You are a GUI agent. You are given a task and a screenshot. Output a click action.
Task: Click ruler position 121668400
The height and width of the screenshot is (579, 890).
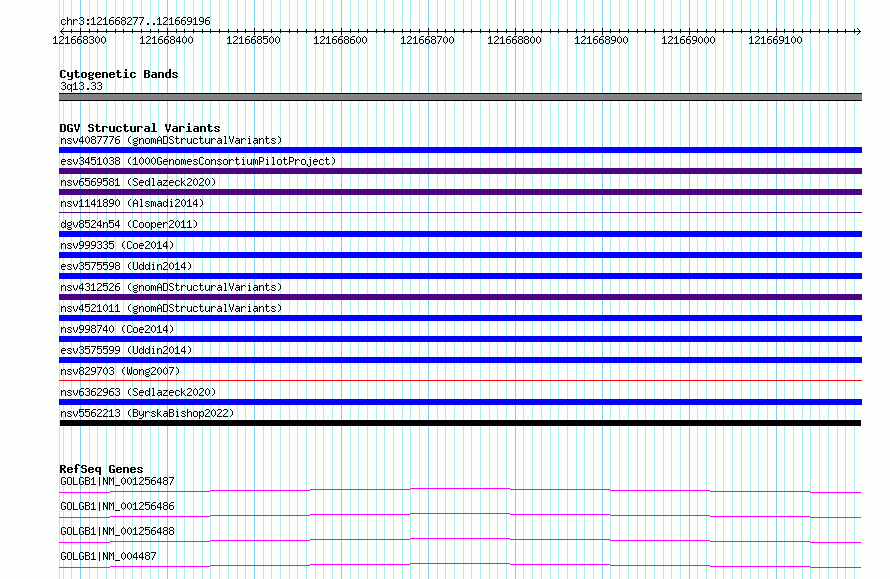click(x=166, y=40)
